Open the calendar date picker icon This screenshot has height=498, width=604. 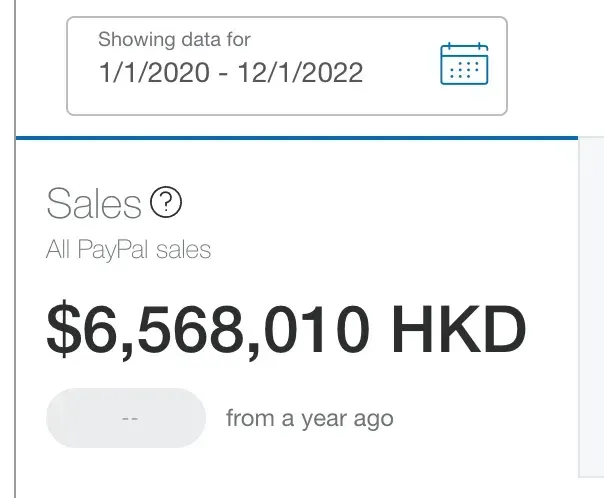pyautogui.click(x=464, y=64)
